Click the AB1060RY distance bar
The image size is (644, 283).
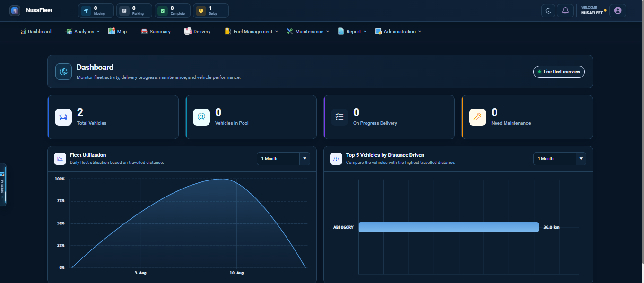click(x=449, y=227)
